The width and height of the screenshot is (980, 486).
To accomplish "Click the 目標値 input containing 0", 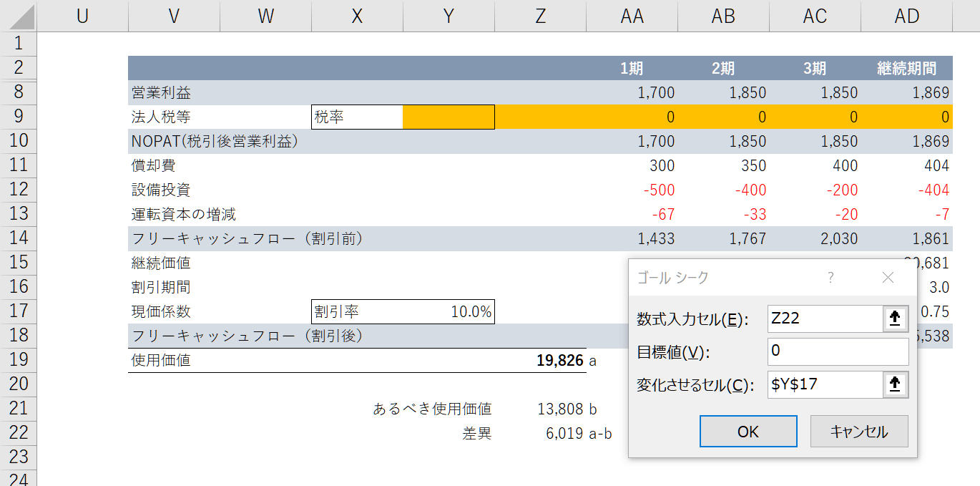I will (x=837, y=351).
